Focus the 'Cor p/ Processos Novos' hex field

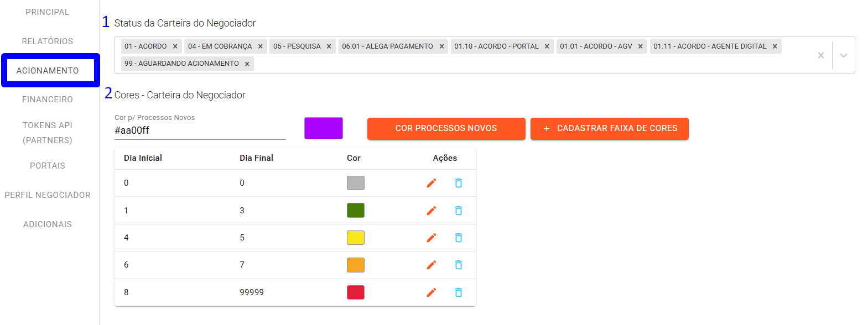(200, 130)
